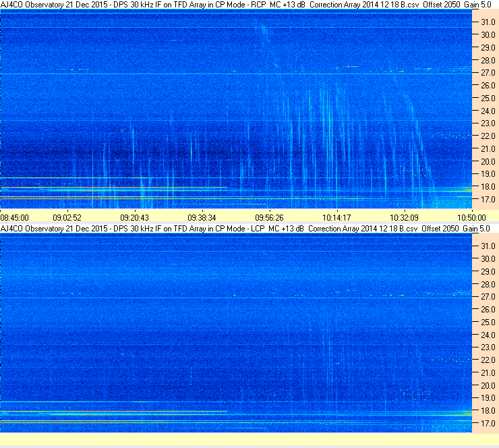Click the 20.0 frequency label in RCP panel
Screen dimensions: 499x448
coord(488,162)
